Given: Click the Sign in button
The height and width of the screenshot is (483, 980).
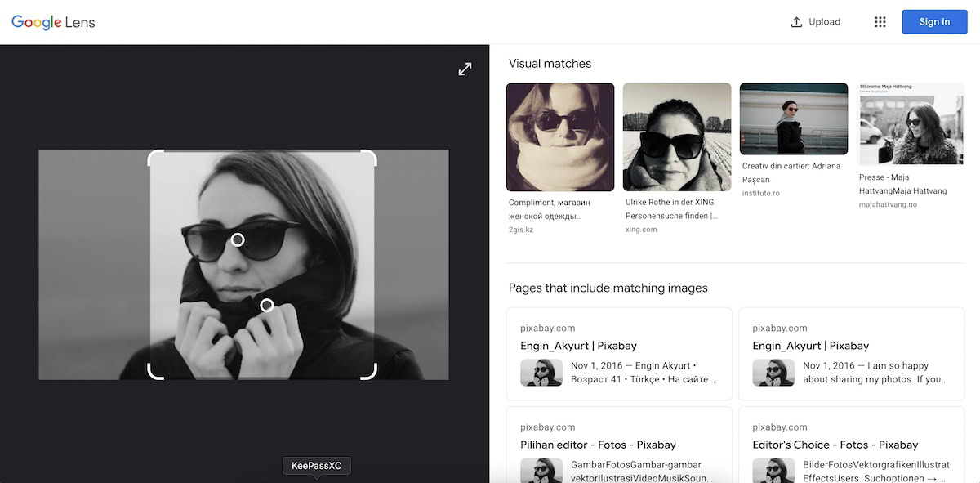Looking at the screenshot, I should pos(934,22).
